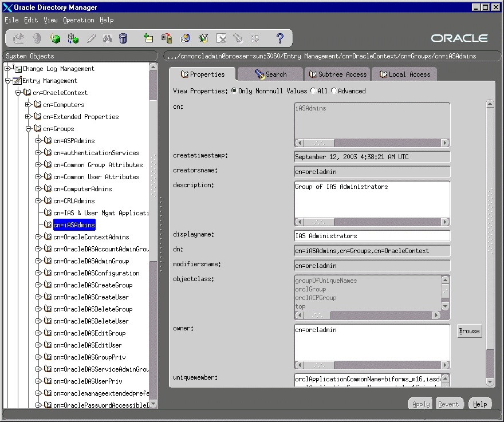Click the Find binoculars icon in toolbar
The width and height of the screenshot is (504, 422).
(107, 38)
